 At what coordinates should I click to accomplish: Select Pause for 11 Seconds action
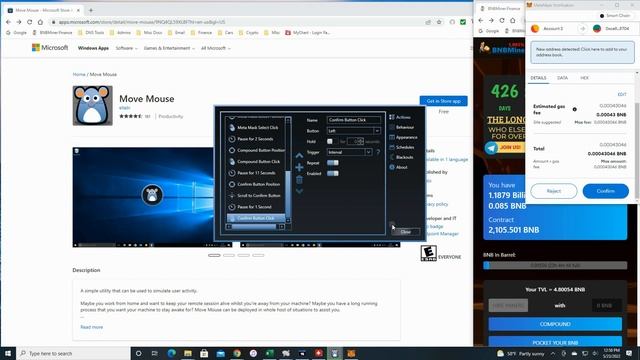click(x=256, y=173)
